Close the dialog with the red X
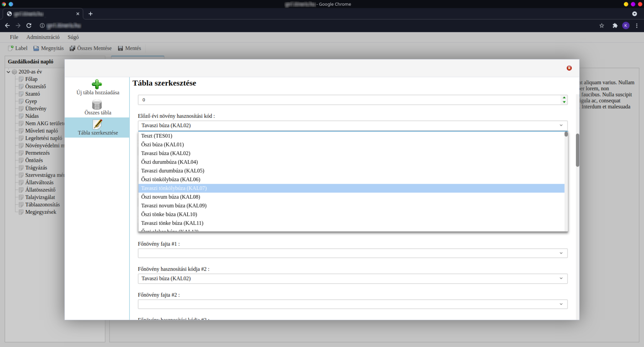This screenshot has height=347, width=644. point(569,68)
